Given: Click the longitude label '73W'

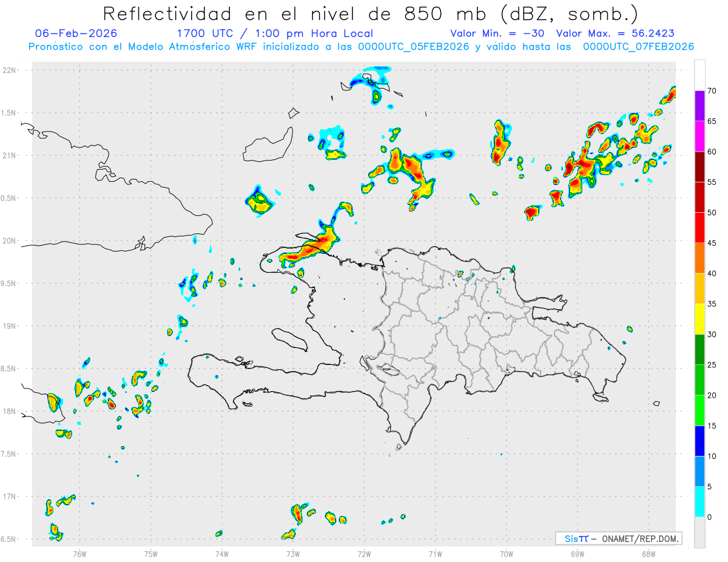Looking at the screenshot, I should click(x=293, y=554).
